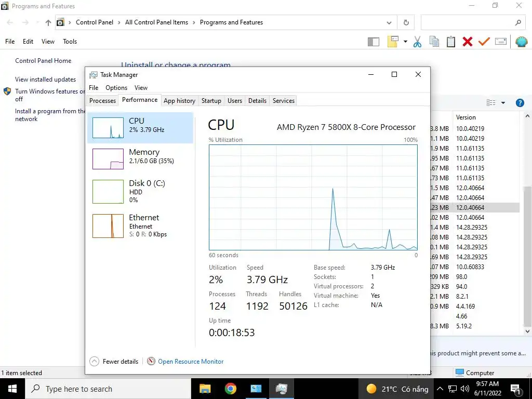Viewport: 532px width, 399px height.
Task: Open the Services tab
Action: pos(283,101)
